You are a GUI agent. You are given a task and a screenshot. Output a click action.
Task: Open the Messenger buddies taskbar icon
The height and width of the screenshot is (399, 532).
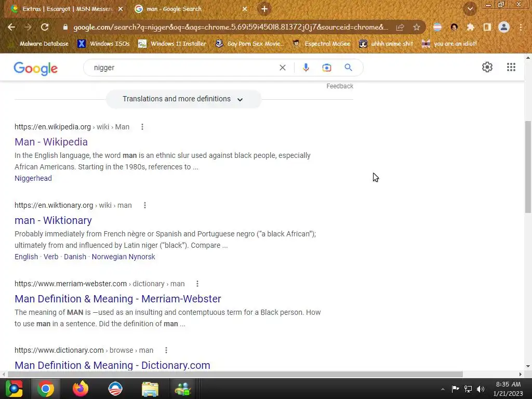click(183, 389)
